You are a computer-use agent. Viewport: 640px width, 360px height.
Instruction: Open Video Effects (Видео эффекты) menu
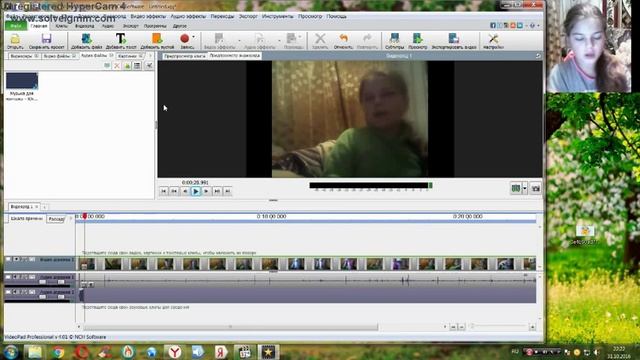point(148,16)
